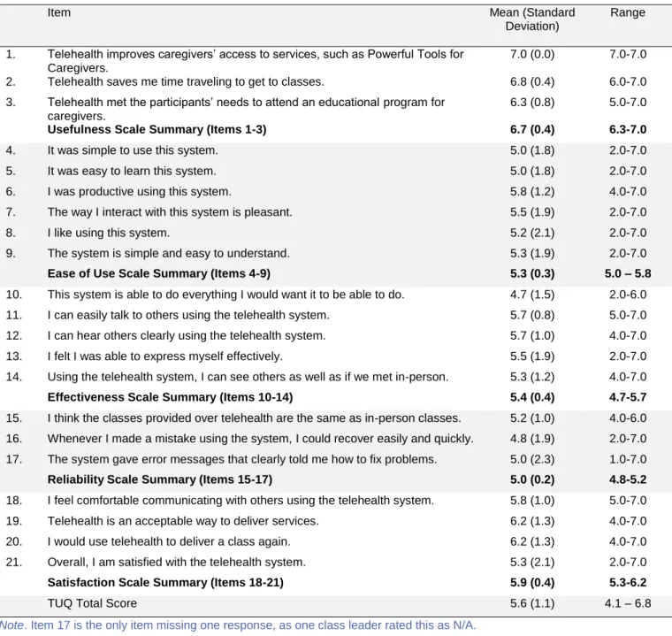Click the 'TUQ Total Score' row label
The width and height of the screenshot is (672, 636).
click(92, 603)
